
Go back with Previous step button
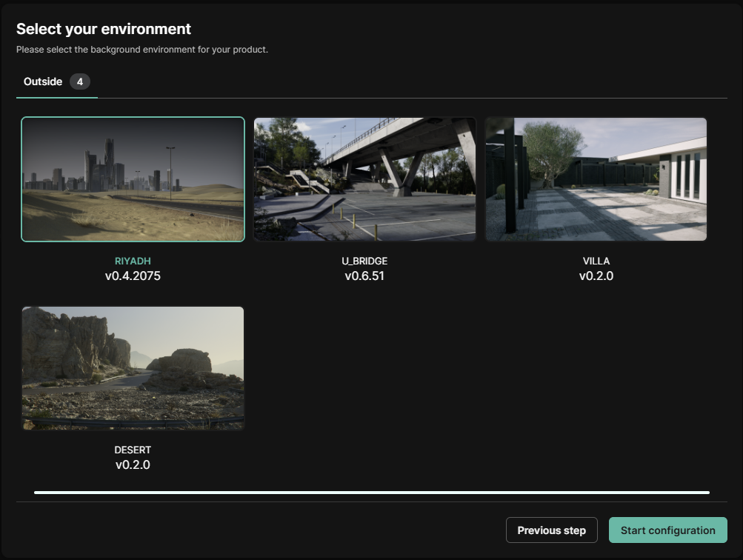click(x=551, y=530)
